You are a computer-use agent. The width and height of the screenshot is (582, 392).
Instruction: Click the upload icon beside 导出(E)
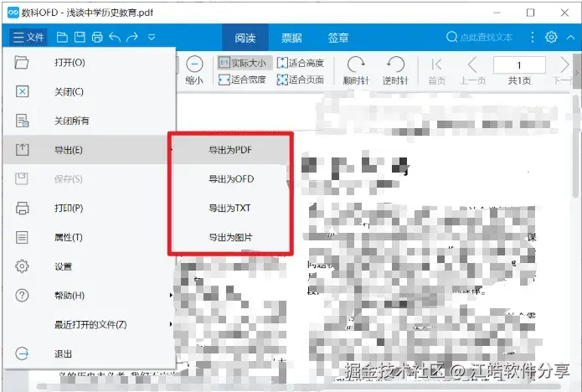click(22, 149)
